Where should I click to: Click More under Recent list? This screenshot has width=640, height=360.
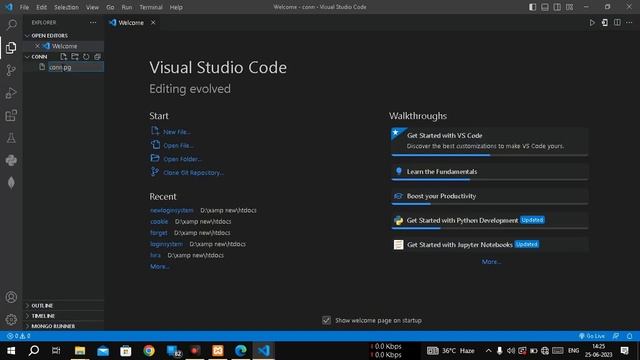tap(160, 267)
